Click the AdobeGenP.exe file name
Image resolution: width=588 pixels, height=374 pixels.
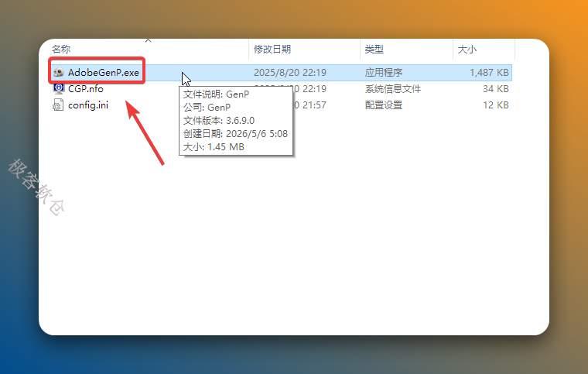click(x=104, y=72)
